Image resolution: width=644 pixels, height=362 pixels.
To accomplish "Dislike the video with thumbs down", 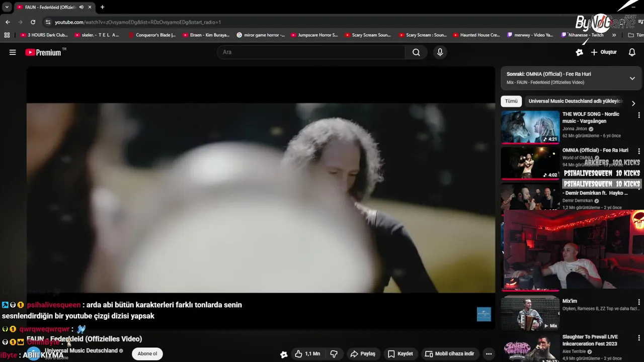I will [334, 354].
